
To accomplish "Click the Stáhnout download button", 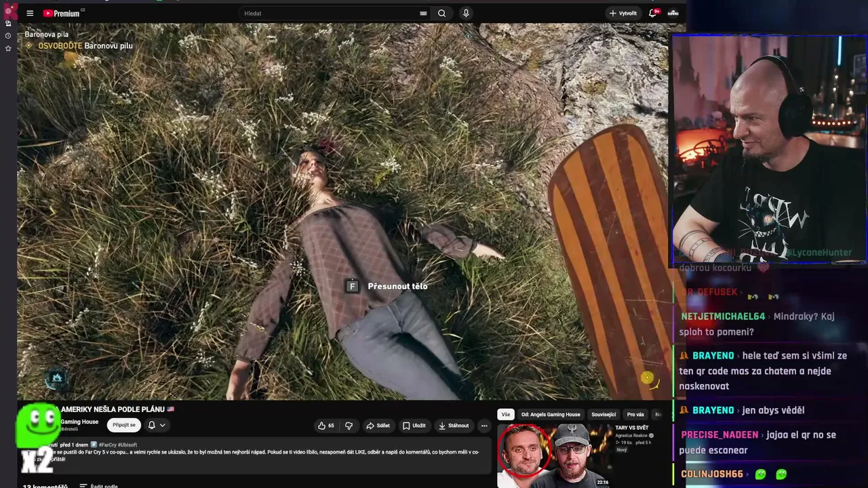I will [x=454, y=426].
